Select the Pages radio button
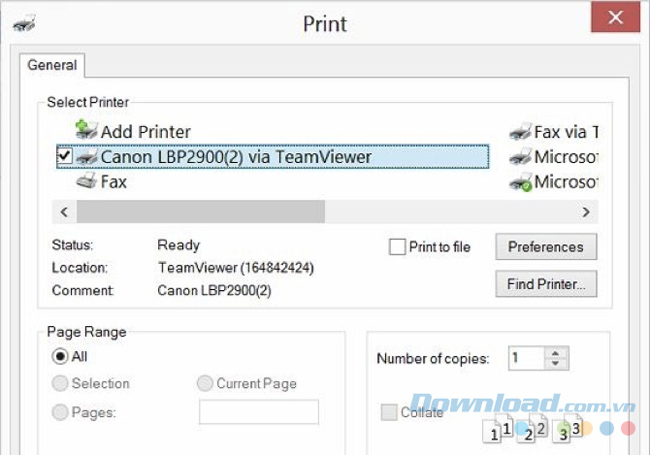 click(60, 412)
